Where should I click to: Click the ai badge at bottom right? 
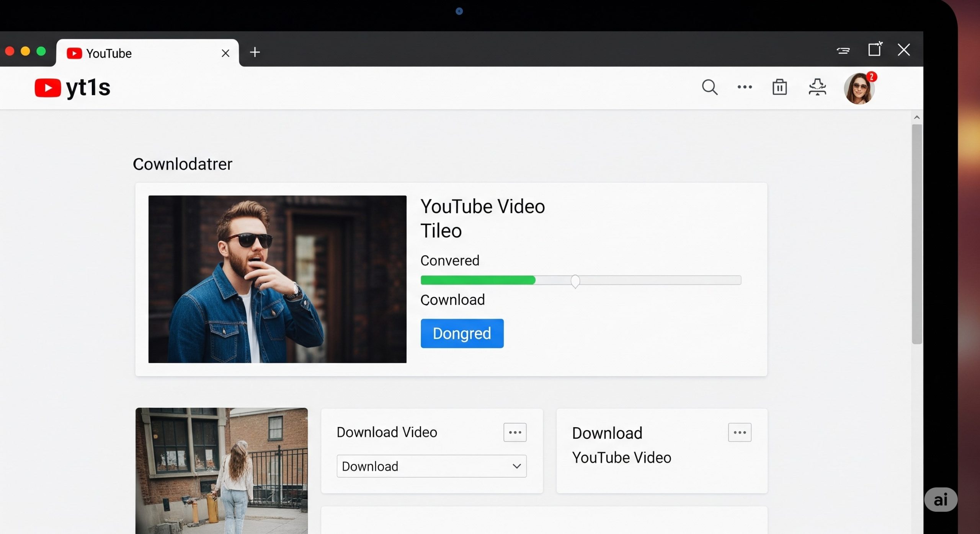[x=941, y=500]
